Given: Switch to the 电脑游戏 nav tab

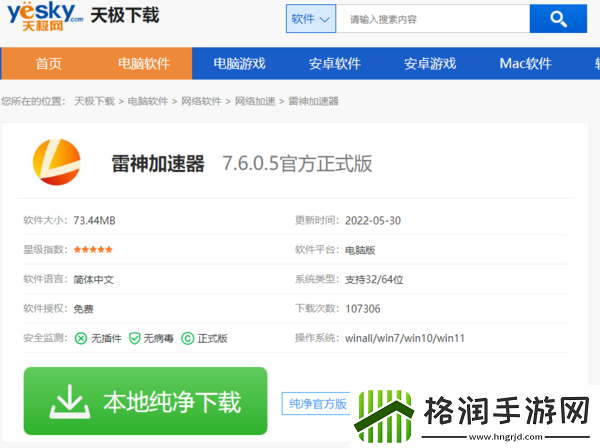Looking at the screenshot, I should (x=240, y=64).
